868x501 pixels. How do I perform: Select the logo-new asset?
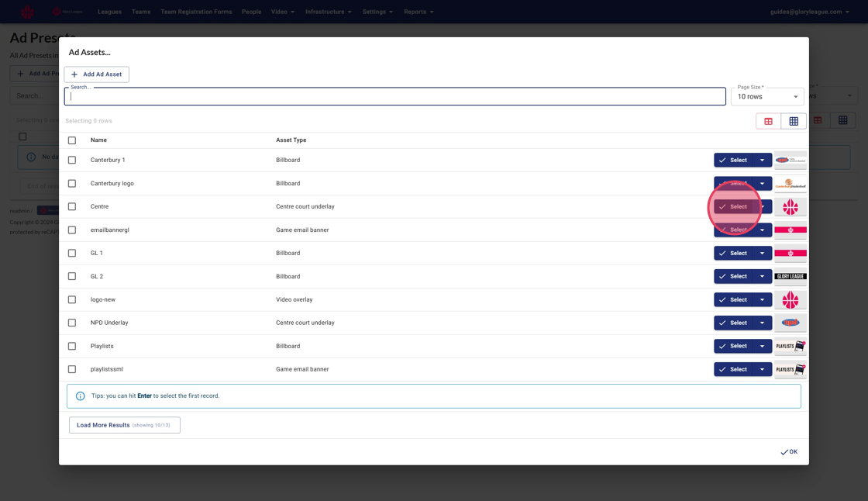click(733, 300)
